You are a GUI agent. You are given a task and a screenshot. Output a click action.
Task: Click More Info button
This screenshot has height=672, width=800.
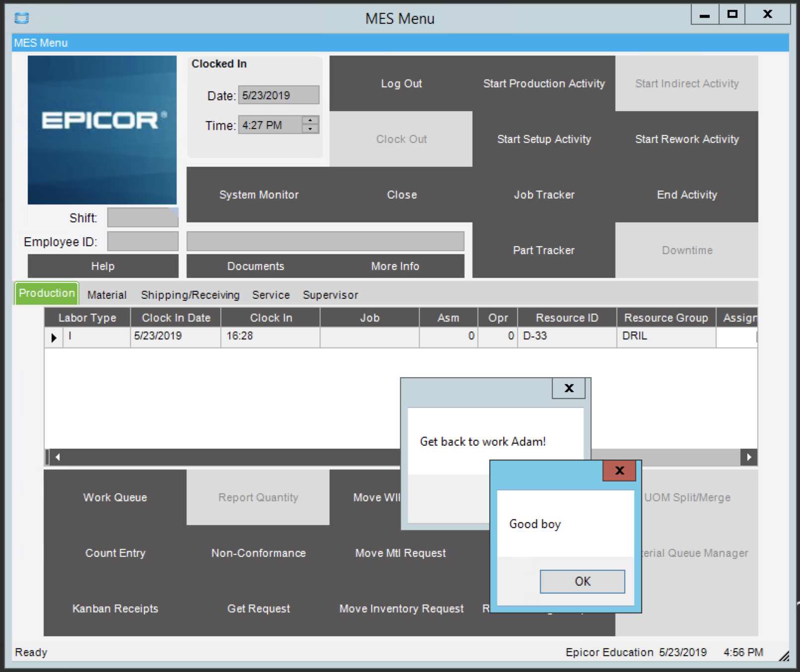coord(395,266)
